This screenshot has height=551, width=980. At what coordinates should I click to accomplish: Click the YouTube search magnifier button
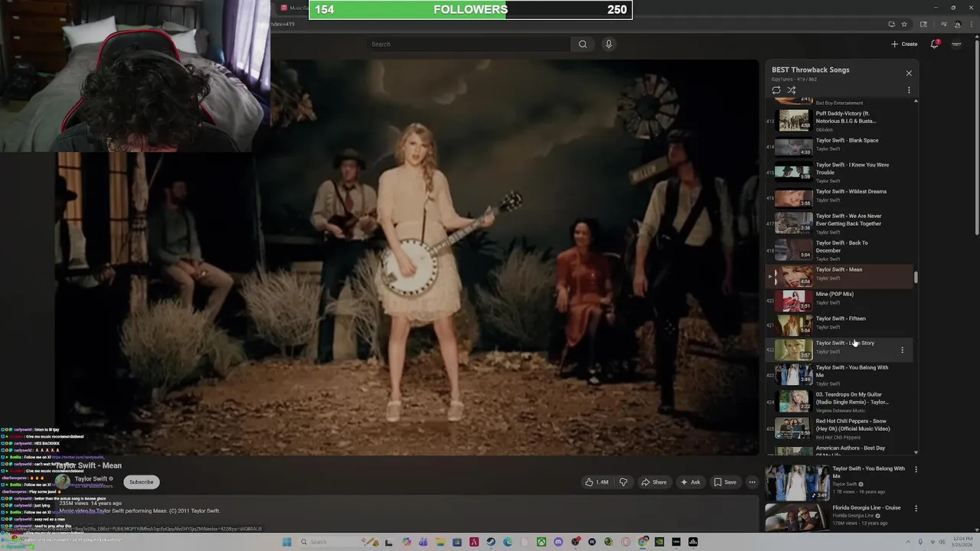[583, 44]
